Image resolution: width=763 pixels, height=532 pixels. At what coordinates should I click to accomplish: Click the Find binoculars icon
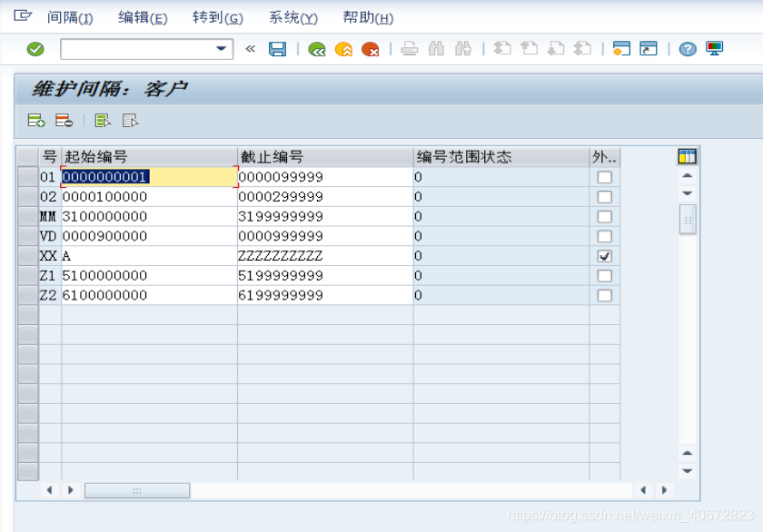click(x=437, y=49)
